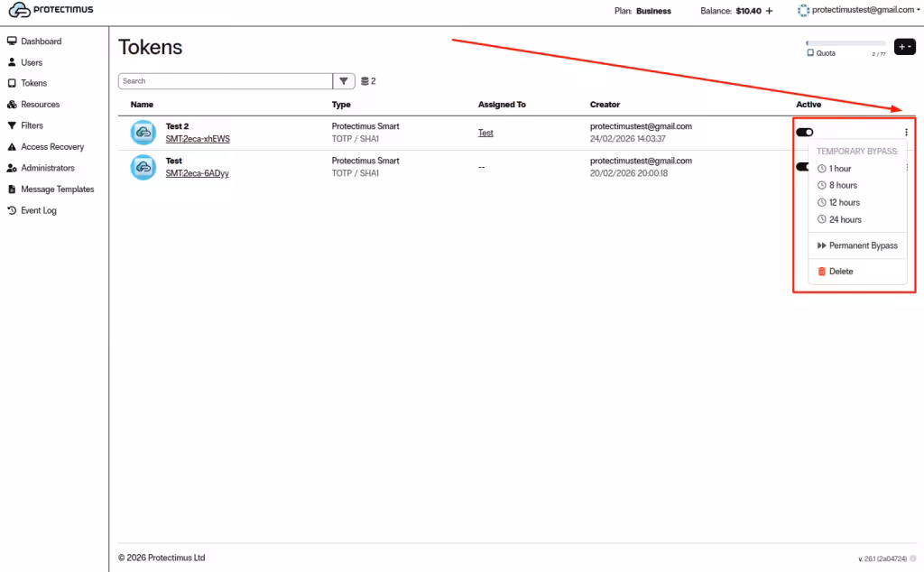
Task: Open Message Templates page
Action: 57,189
